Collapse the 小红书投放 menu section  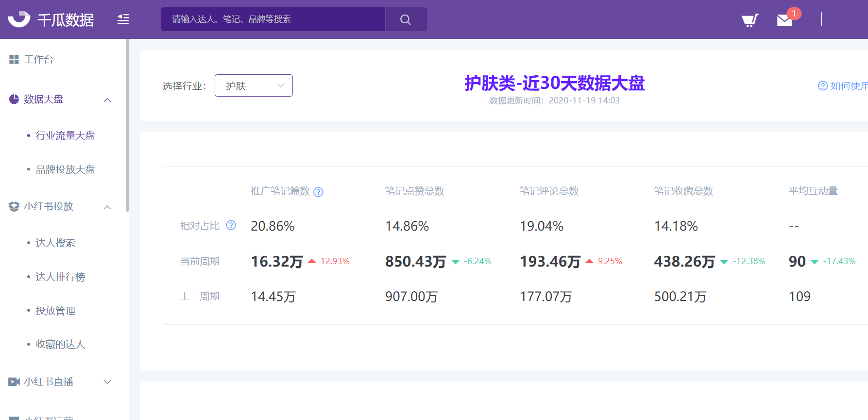click(x=108, y=207)
